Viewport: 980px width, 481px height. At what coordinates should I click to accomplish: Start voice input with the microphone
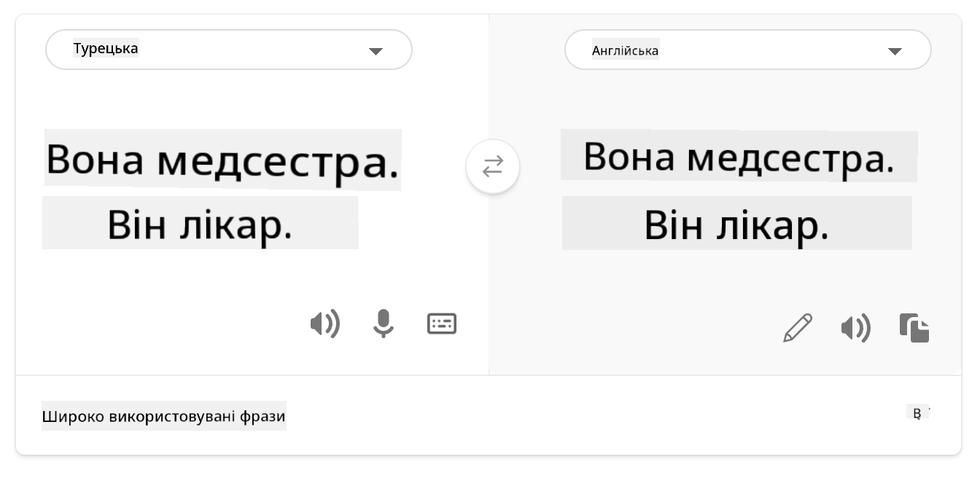point(383,324)
